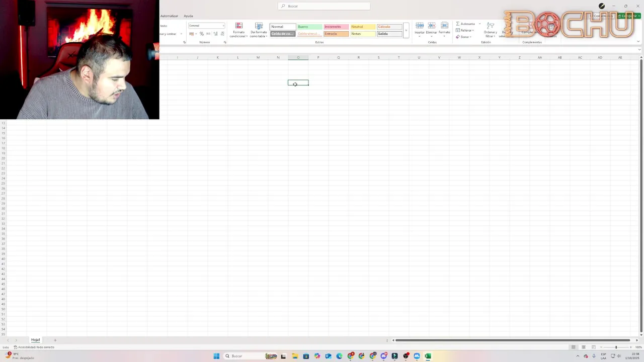The width and height of the screenshot is (644, 362).
Task: Open File Explorer from taskbar
Action: pos(295,356)
